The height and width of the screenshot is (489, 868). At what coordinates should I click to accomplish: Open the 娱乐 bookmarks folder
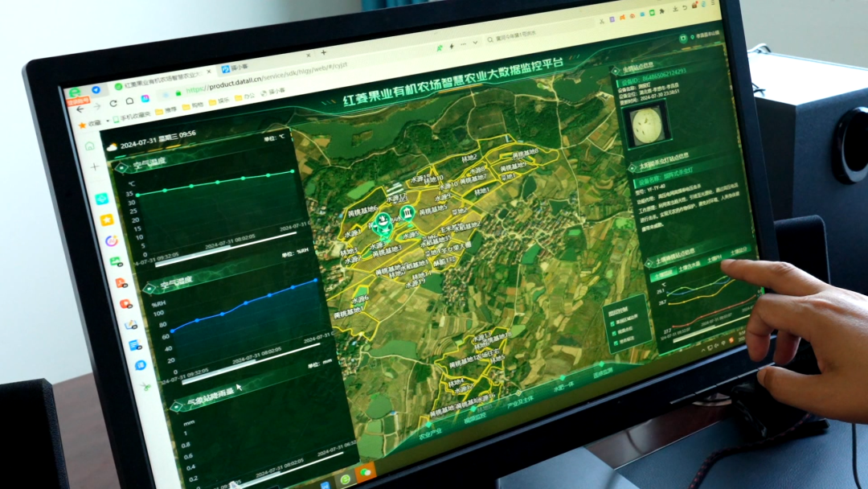point(219,101)
